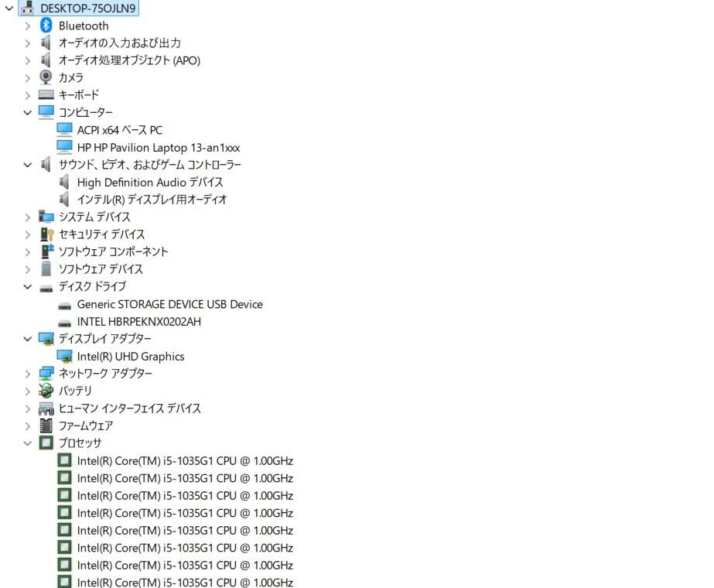This screenshot has width=714, height=588.
Task: Click the ディスプレイ アダプター icon
Action: 46,339
